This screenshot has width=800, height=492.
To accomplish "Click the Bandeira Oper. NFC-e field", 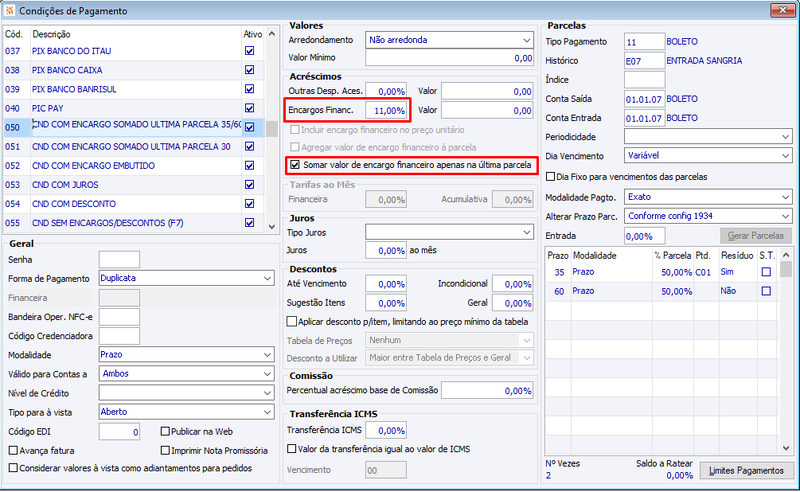I will tap(119, 316).
